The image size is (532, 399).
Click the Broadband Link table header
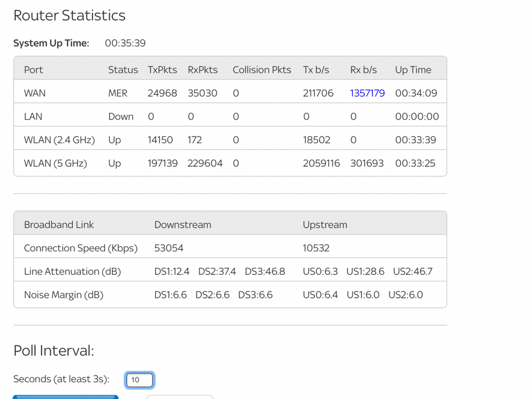click(59, 225)
